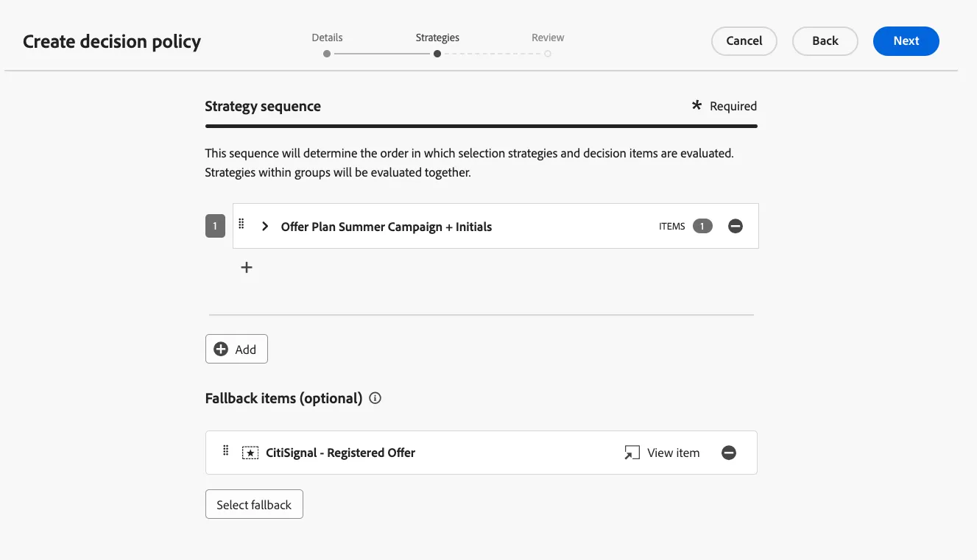Image resolution: width=977 pixels, height=560 pixels.
Task: Remove the Offer Plan Summer Campaign strategy
Action: click(735, 227)
